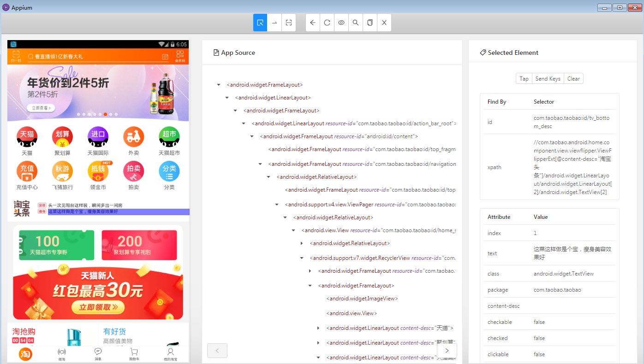Click the 年货价到2件5折 promotional banner
This screenshot has height=364, width=644.
click(x=98, y=93)
